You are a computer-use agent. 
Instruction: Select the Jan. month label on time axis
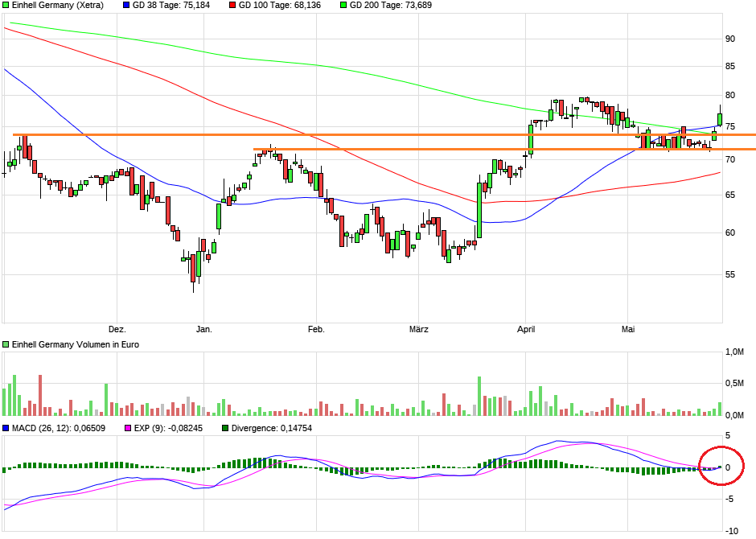[x=204, y=329]
